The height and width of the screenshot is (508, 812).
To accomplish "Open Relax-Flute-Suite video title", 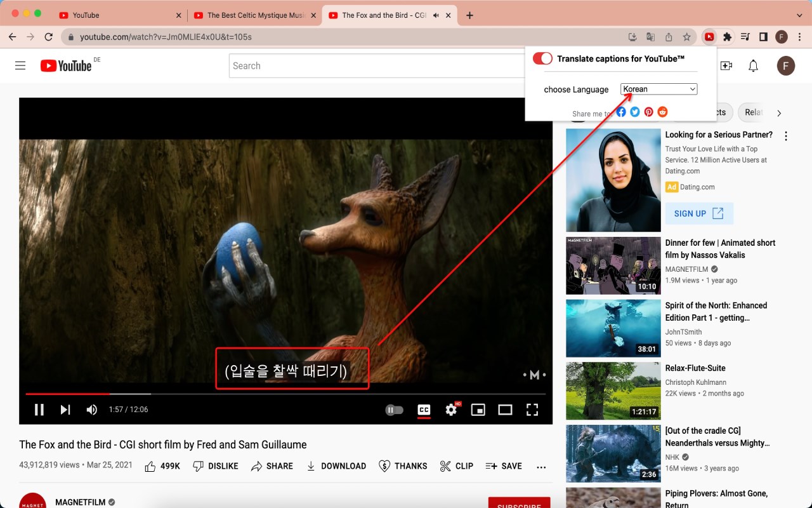I will pos(695,368).
